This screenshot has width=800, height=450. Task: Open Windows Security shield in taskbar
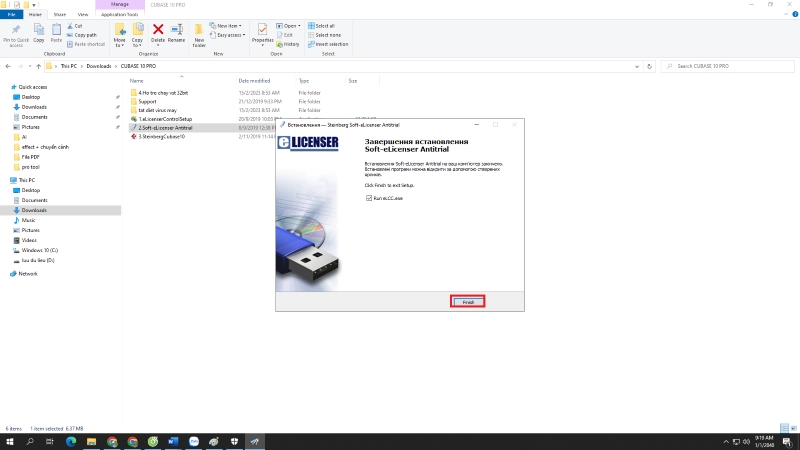[234, 442]
